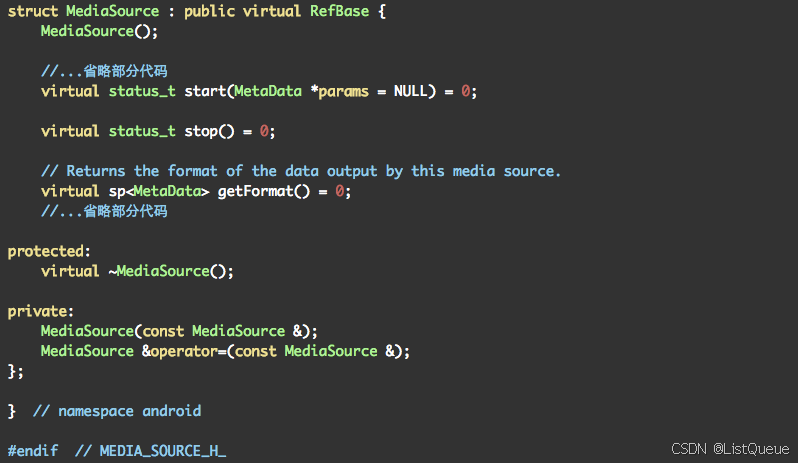The width and height of the screenshot is (798, 463).
Task: Click the RefBase base class name
Action: (339, 11)
